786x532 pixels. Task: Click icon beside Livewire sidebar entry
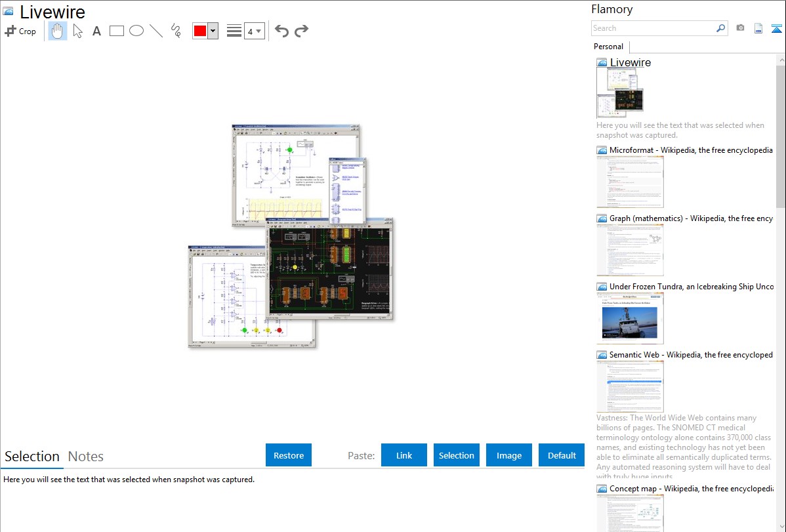tap(602, 63)
